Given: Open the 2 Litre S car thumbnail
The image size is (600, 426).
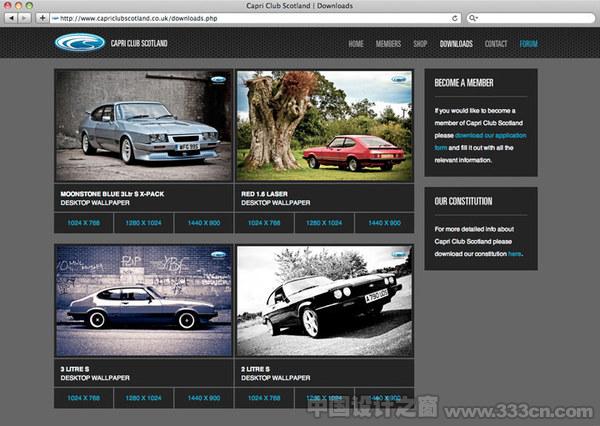Looking at the screenshot, I should (324, 301).
